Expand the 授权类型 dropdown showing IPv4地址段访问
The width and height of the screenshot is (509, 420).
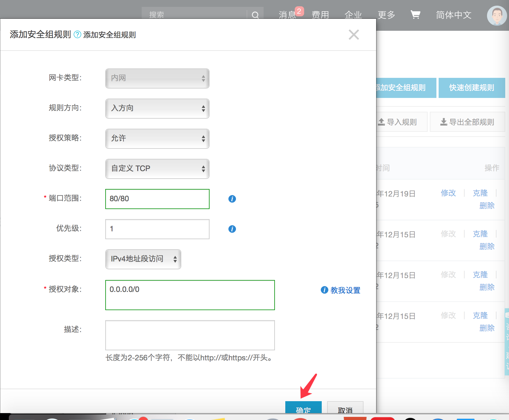pyautogui.click(x=143, y=259)
